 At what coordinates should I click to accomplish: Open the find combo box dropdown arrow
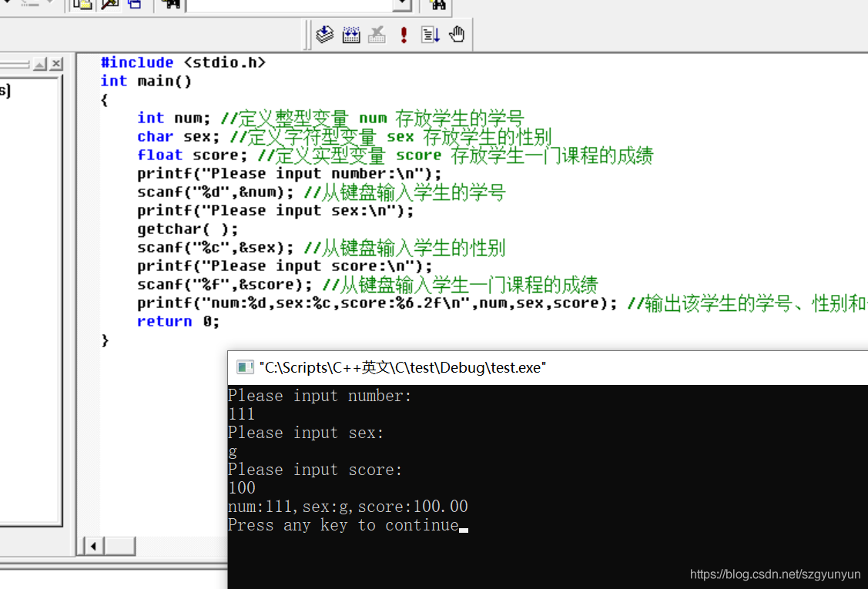403,5
